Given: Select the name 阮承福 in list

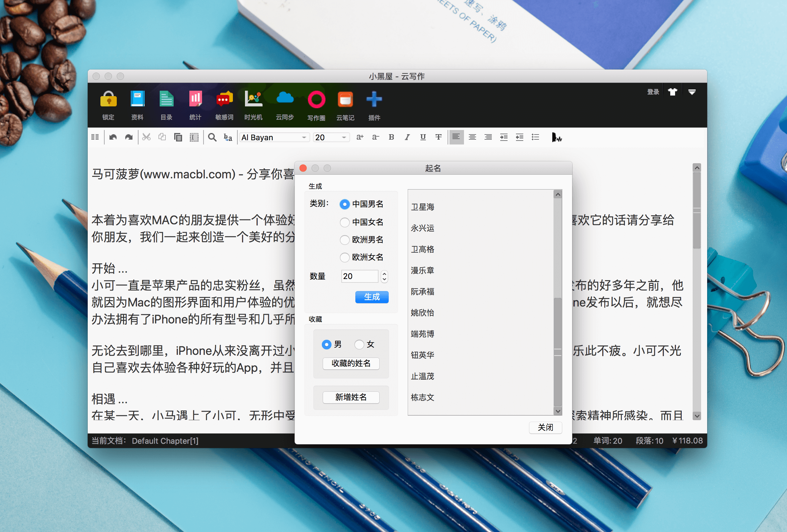Looking at the screenshot, I should pos(423,291).
